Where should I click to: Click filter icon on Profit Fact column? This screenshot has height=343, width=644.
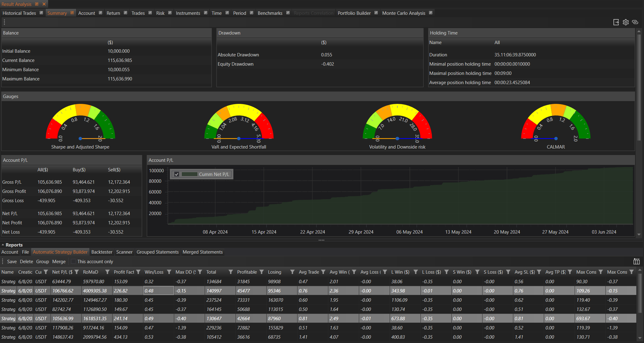[x=138, y=272]
